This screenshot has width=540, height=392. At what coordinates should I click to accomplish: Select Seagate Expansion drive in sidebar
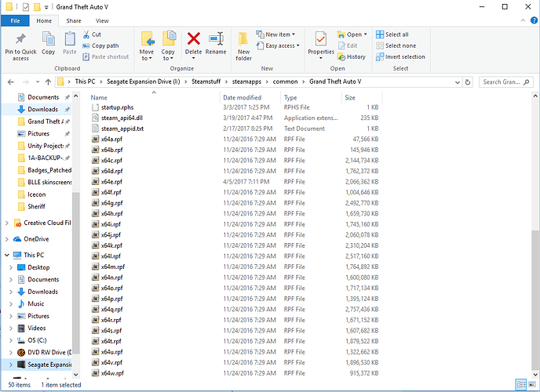pos(37,365)
